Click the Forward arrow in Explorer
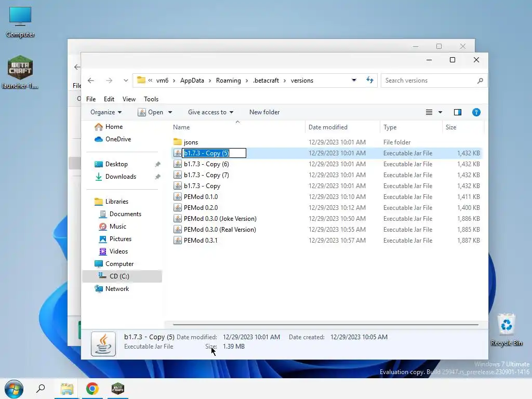Viewport: 532px width, 399px height. tap(109, 81)
